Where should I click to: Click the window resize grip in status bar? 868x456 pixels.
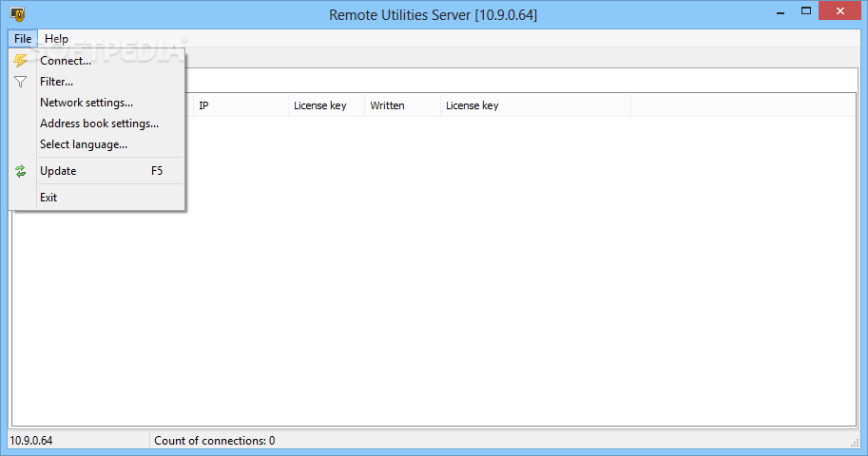(x=855, y=443)
